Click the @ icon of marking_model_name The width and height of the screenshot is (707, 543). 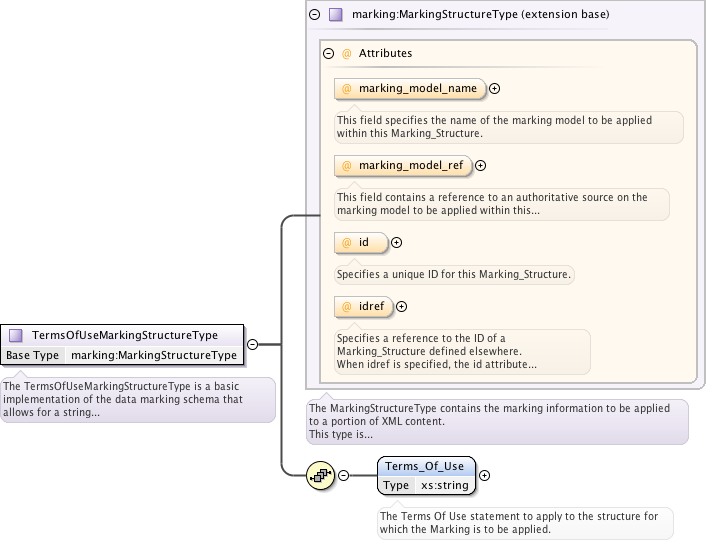348,89
